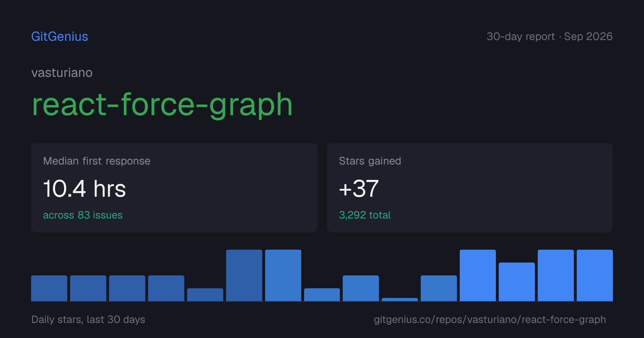Click the shortest sliver bar in chart
Viewport: 644px width, 338px height.
pos(400,299)
